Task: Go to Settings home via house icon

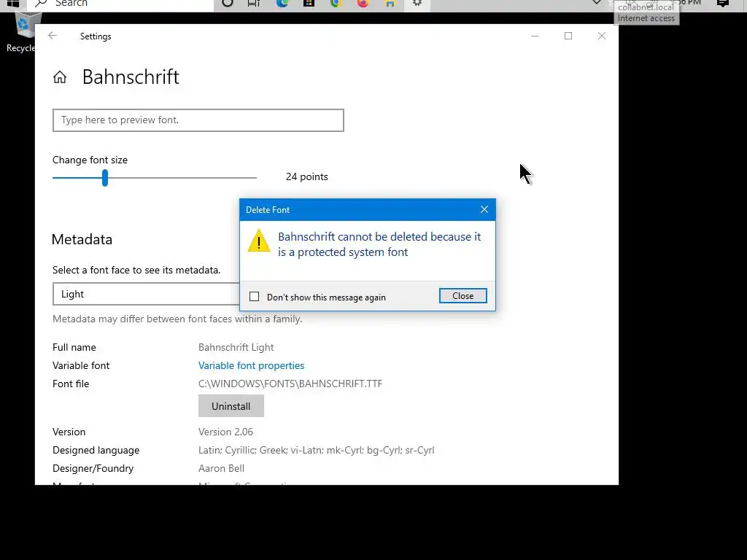Action: point(60,77)
